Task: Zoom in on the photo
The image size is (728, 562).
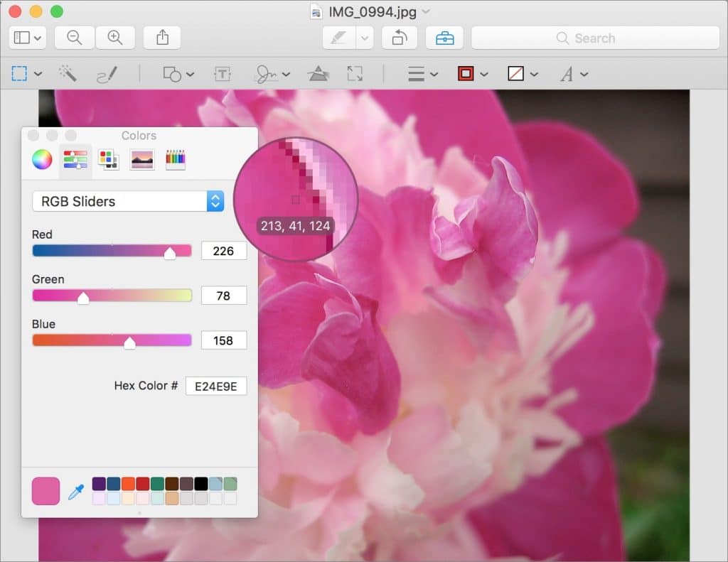Action: point(113,38)
